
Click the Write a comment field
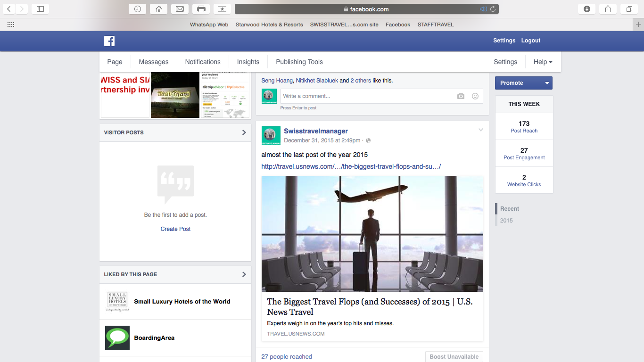[368, 96]
